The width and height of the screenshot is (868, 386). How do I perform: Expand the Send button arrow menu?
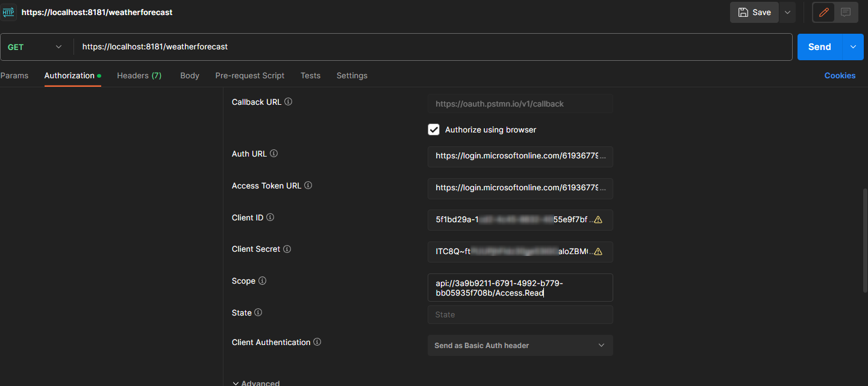(x=852, y=47)
